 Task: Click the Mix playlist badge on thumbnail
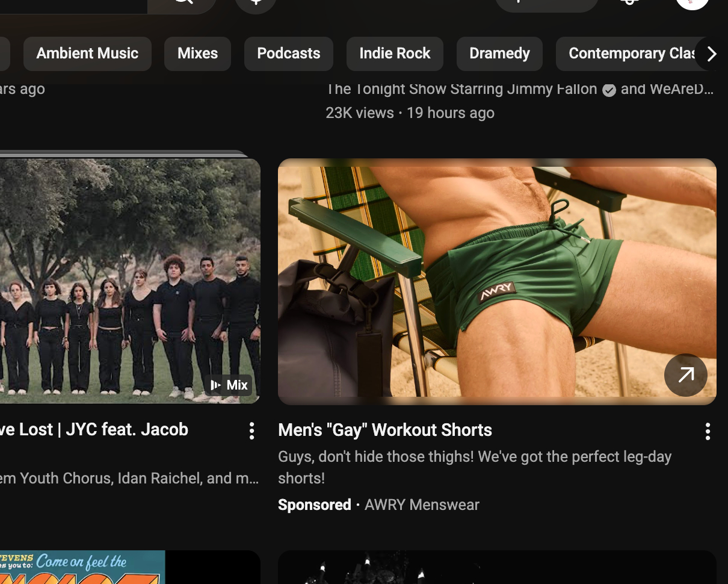pos(229,385)
